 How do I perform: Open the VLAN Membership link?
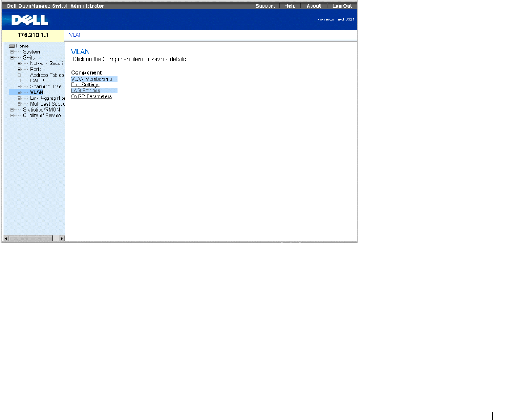point(91,79)
